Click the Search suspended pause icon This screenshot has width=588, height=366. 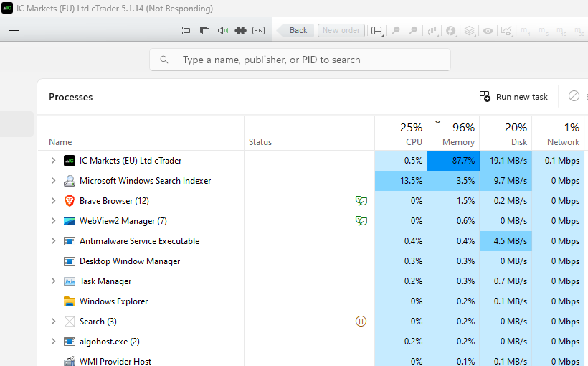[361, 322]
